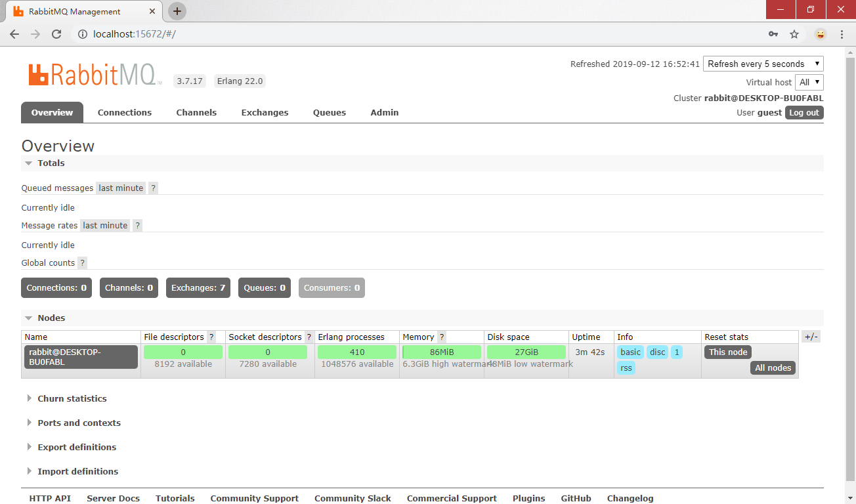The image size is (856, 504).
Task: Open the File descriptors help icon
Action: (x=211, y=337)
